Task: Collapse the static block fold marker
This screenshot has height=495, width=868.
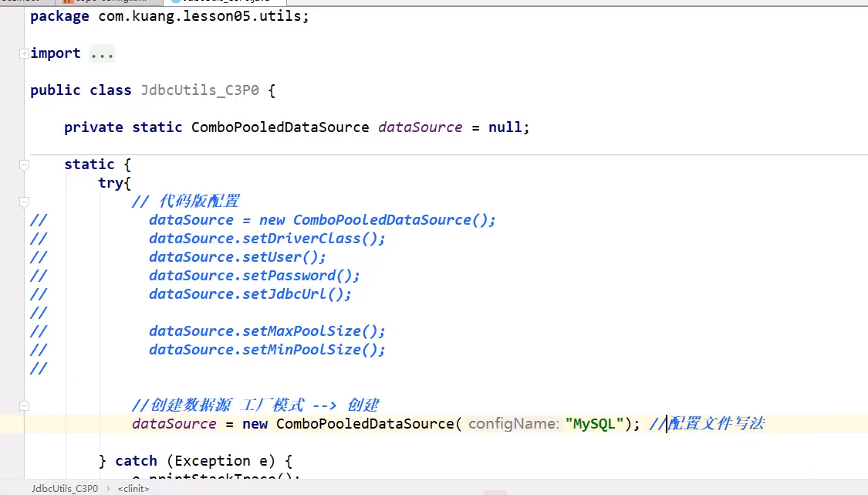Action: [x=24, y=164]
